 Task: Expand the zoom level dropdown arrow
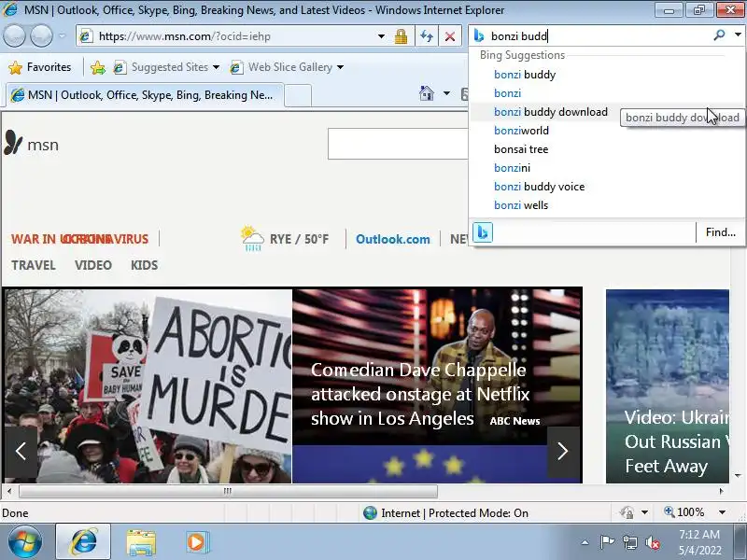(x=722, y=512)
